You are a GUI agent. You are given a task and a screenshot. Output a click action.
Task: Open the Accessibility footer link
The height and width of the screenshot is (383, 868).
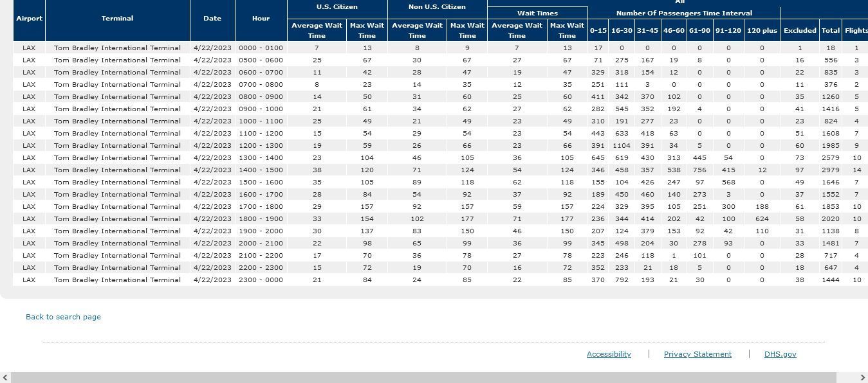(x=609, y=354)
